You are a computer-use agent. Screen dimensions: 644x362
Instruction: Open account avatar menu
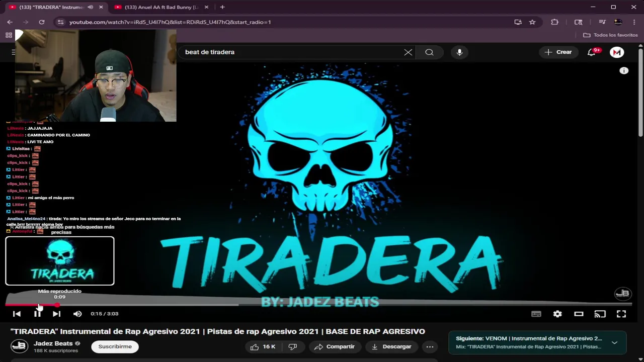(617, 52)
